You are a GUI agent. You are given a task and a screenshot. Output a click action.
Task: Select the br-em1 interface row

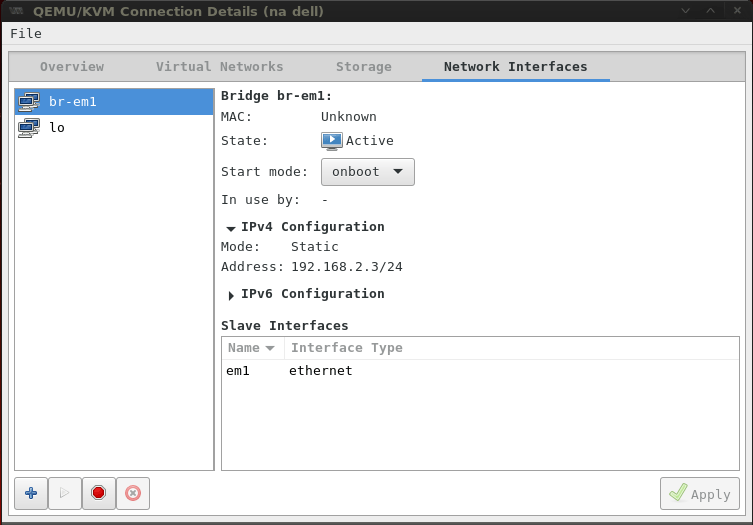click(114, 102)
